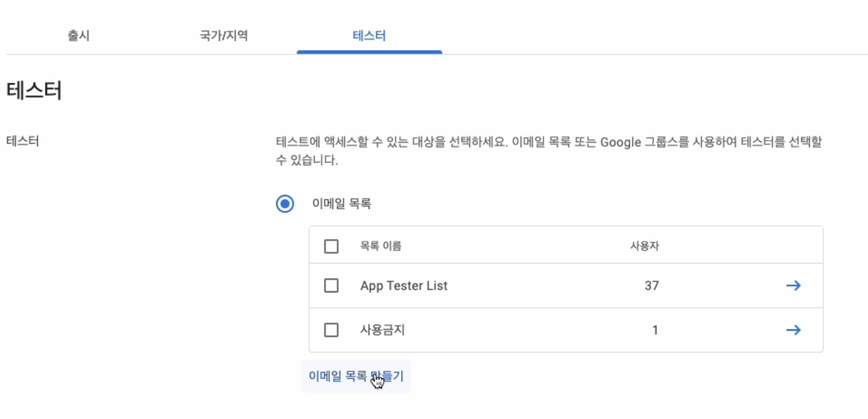Check the 사용금지 list checkbox

pos(331,330)
